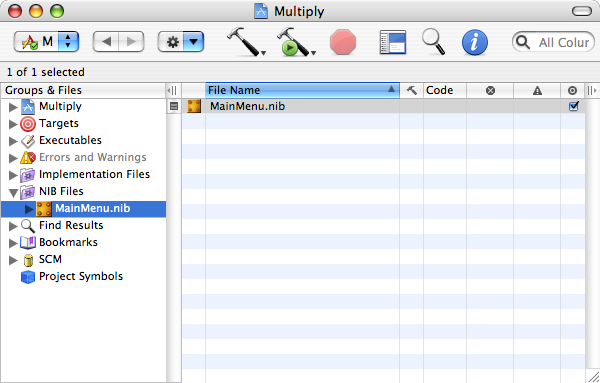Select the Errors and Warnings icon
Viewport: 600px width, 383px height.
pos(28,158)
